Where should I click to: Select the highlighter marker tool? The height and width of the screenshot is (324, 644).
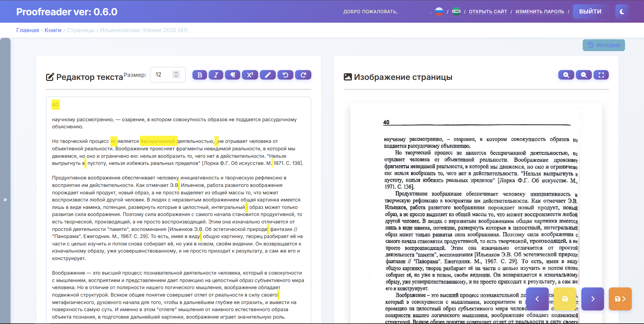(268, 75)
